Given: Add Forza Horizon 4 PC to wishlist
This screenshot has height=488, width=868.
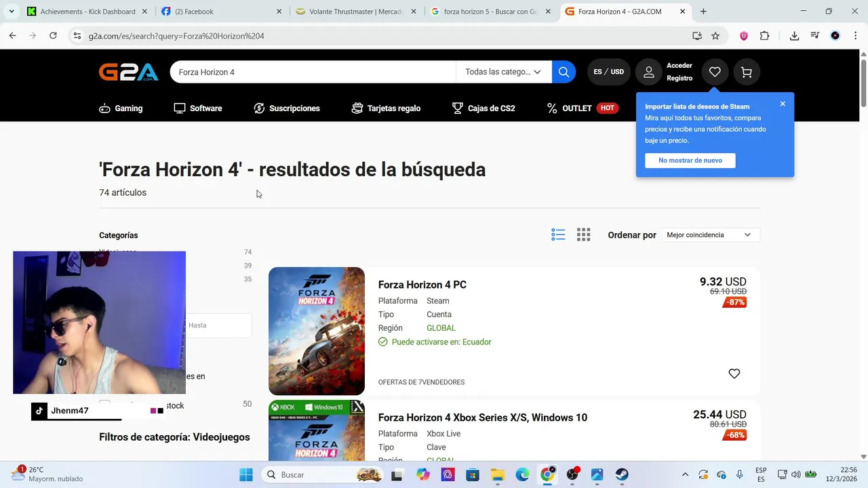Looking at the screenshot, I should [734, 373].
